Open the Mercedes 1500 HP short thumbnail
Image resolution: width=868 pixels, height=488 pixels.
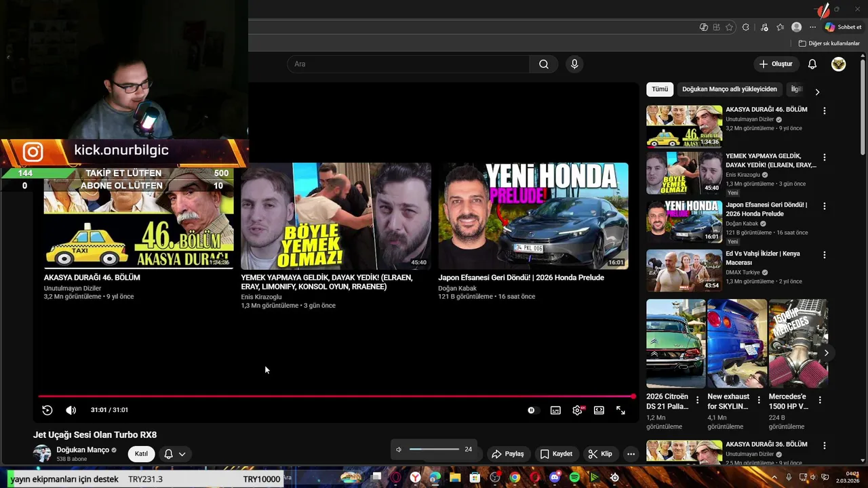798,344
